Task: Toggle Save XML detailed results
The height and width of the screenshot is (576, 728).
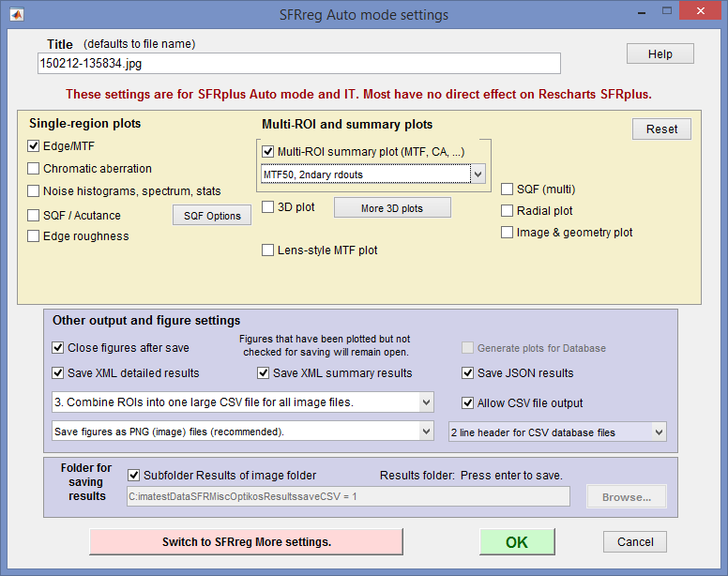Action: click(x=57, y=372)
